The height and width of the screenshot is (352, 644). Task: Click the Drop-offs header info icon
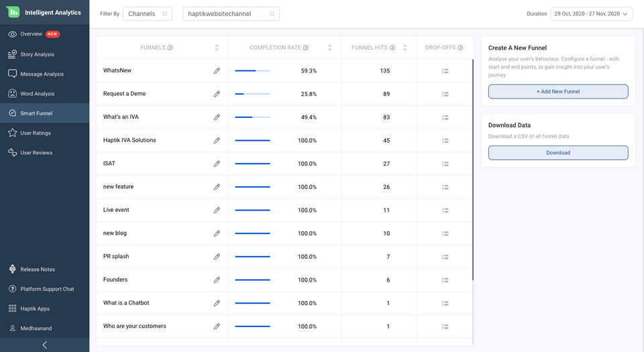click(x=460, y=48)
